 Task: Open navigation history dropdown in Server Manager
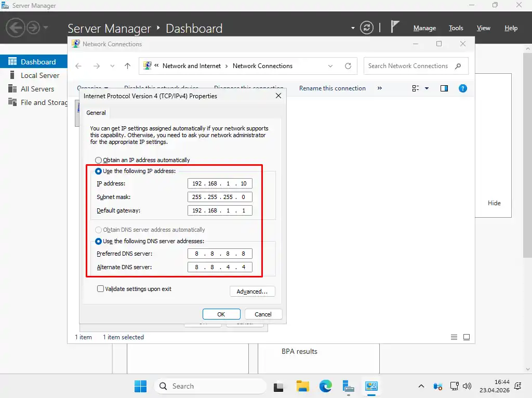[46, 28]
